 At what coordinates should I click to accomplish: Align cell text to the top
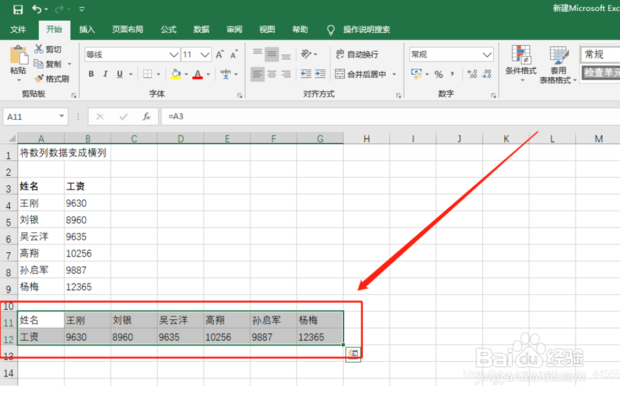point(257,53)
